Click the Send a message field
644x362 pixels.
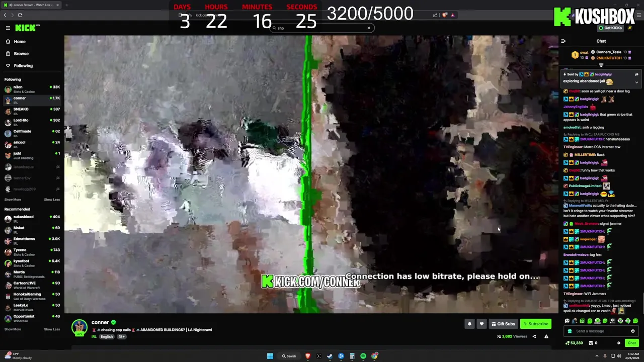(601, 331)
